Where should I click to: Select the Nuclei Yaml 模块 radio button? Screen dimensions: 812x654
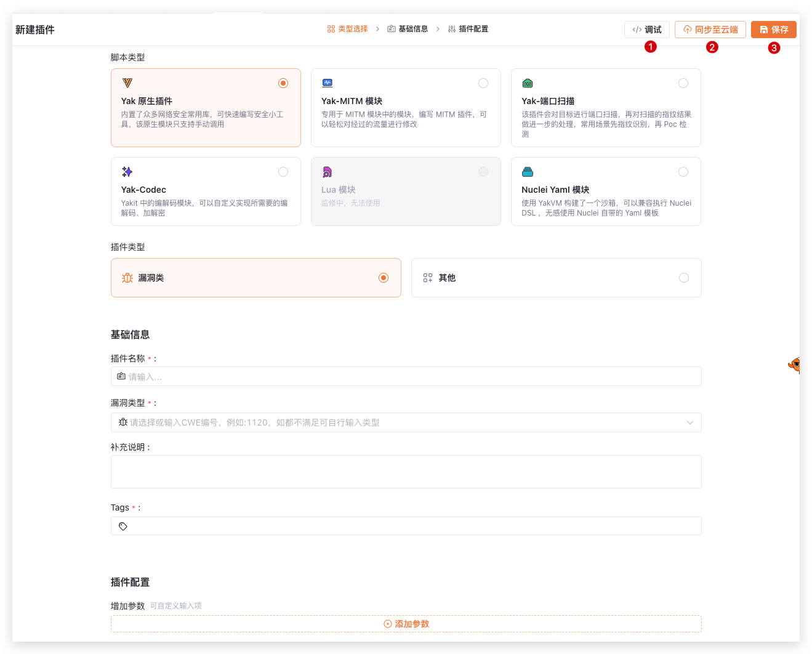[x=683, y=172]
